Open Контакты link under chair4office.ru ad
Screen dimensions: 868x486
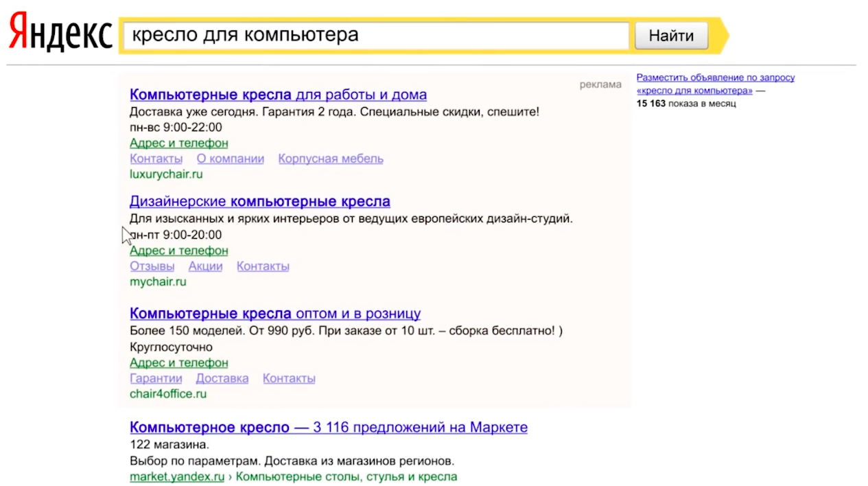tap(289, 378)
